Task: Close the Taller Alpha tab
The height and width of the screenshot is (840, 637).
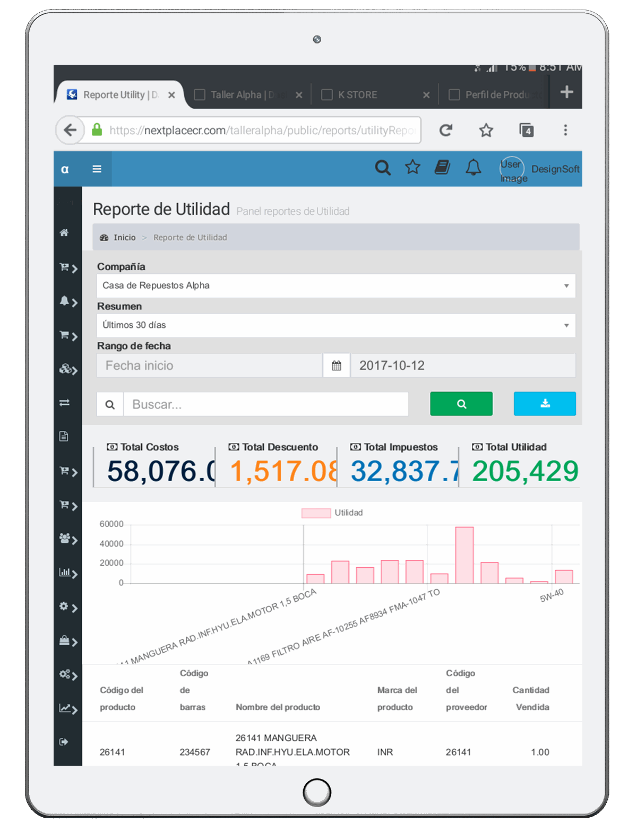Action: pos(299,95)
